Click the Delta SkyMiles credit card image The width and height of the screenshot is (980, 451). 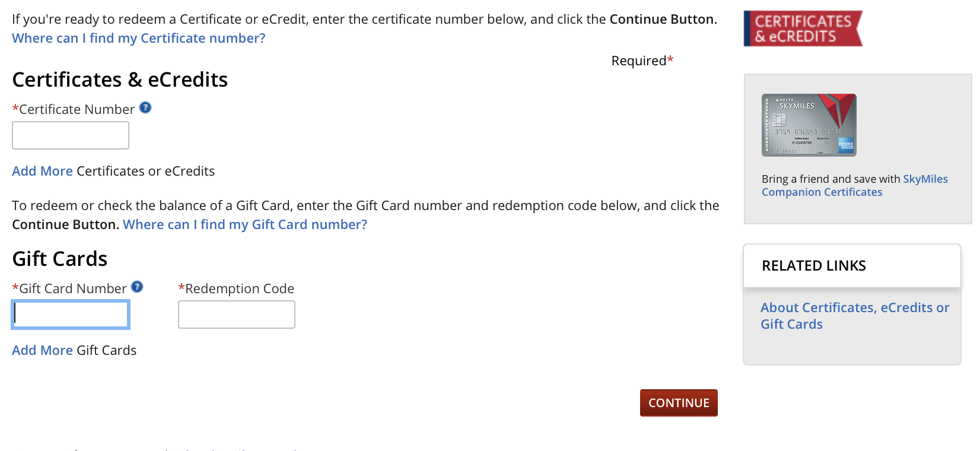coord(809,125)
